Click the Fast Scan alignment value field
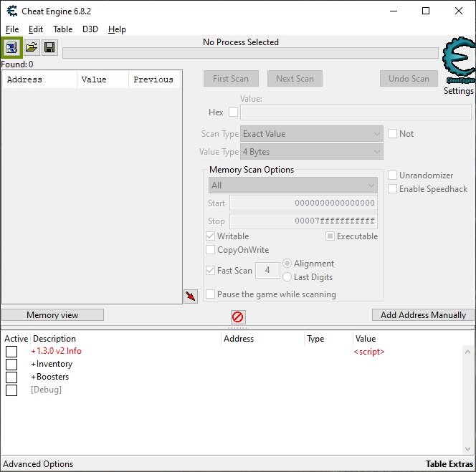The height and width of the screenshot is (472, 476). click(267, 270)
